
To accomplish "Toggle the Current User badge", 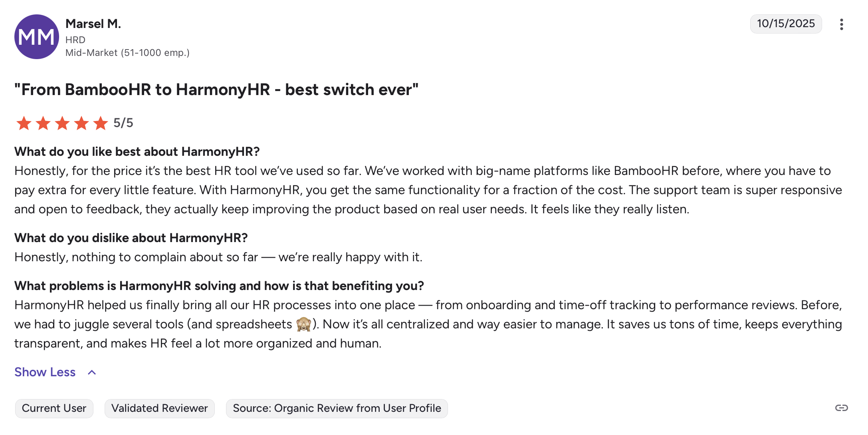I will point(54,408).
